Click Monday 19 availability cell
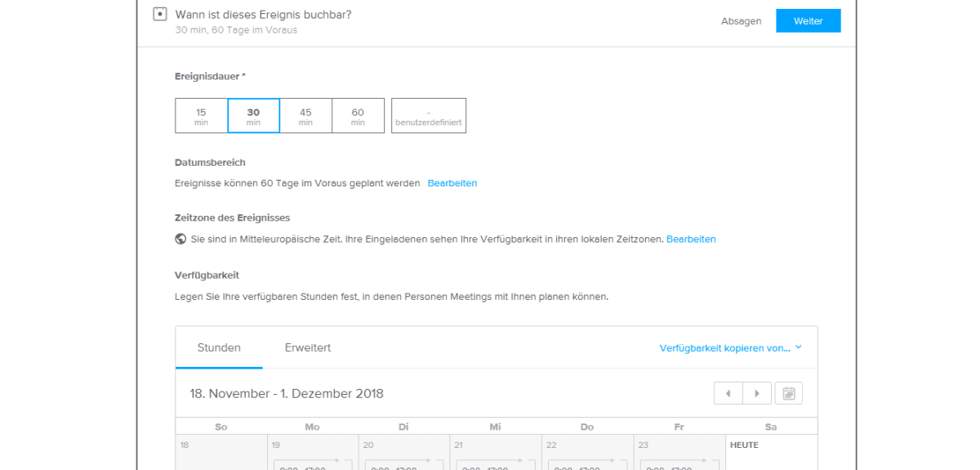 point(313,452)
